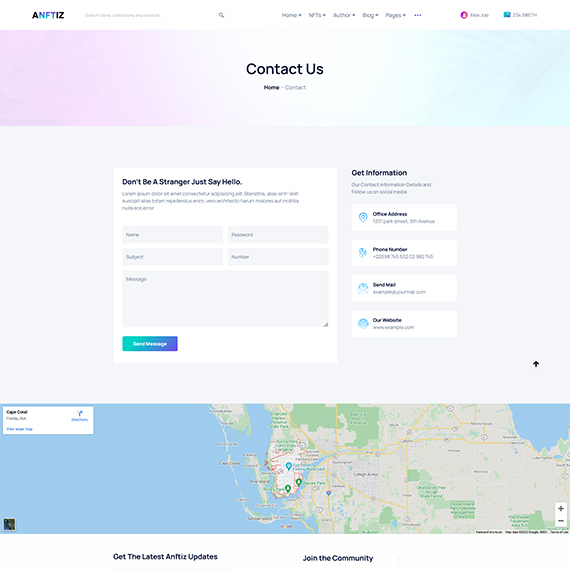This screenshot has width=570, height=570.
Task: Open the Pages menu item
Action: 395,15
